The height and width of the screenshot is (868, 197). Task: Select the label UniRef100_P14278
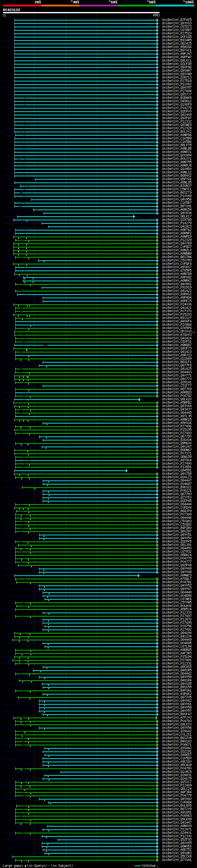pos(177,108)
